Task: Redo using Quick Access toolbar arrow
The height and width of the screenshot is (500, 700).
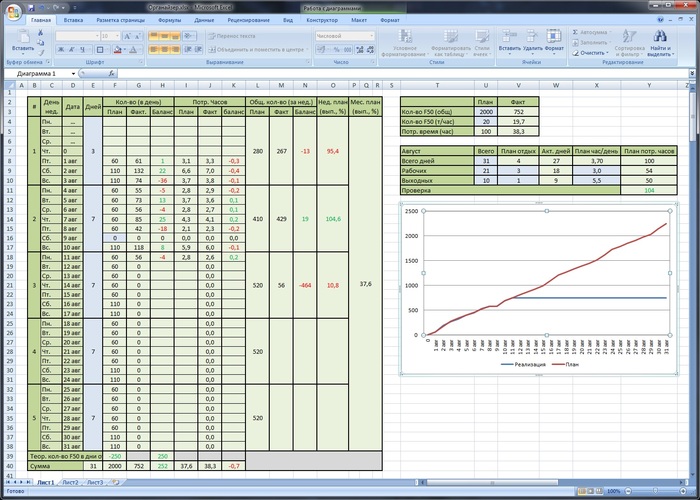Action: point(55,8)
